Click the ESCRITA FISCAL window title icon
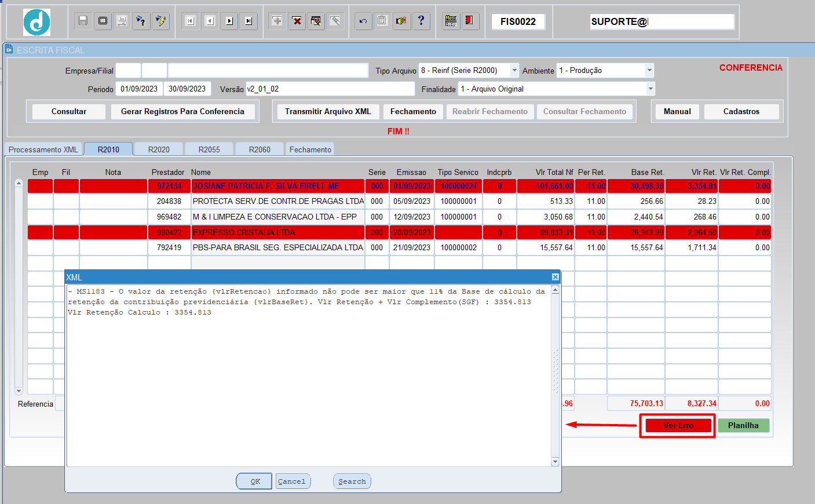 pos(9,50)
